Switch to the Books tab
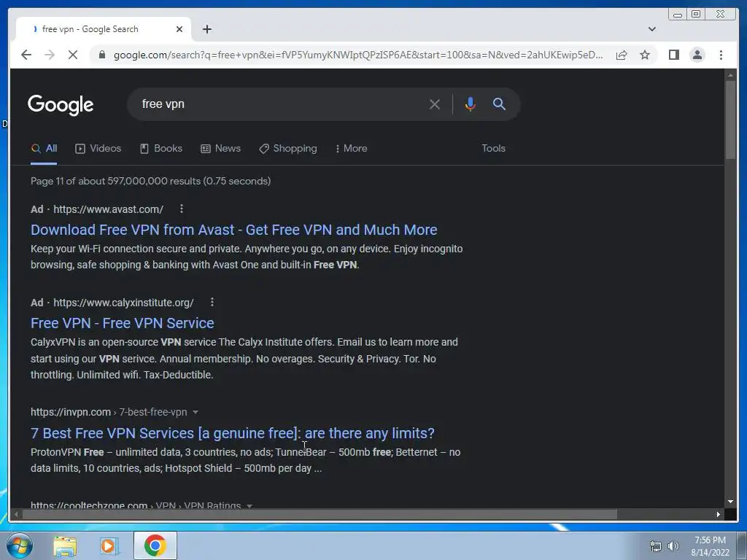747x560 pixels. point(161,149)
